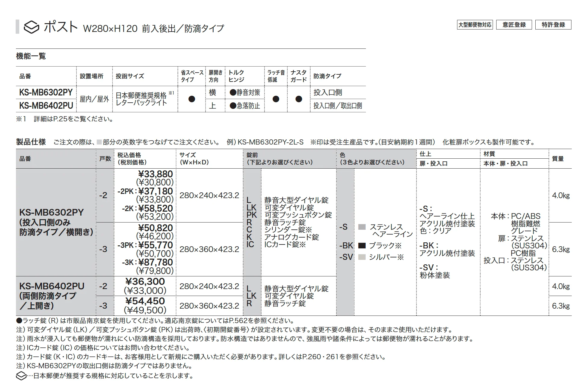This screenshot has height=389, width=588.
Task: Click size 280×360×423.2 in KS-MB6402PU row
Action: point(209,306)
